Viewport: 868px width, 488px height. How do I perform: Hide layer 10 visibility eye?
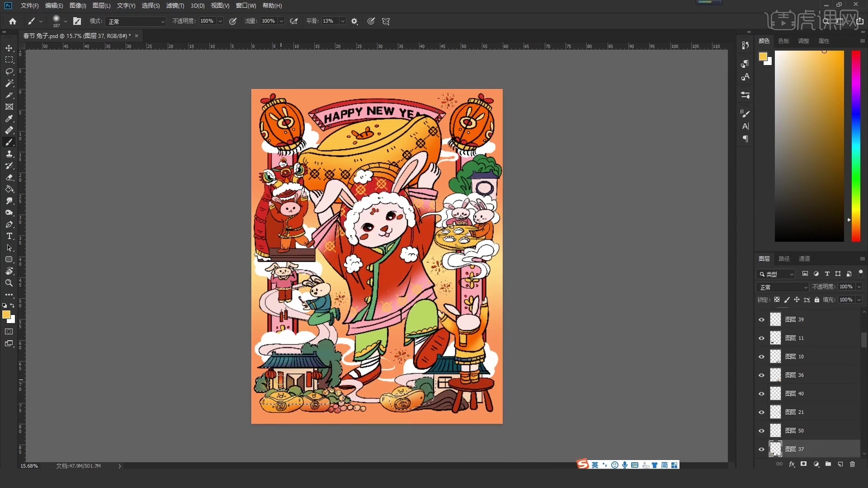(x=761, y=357)
